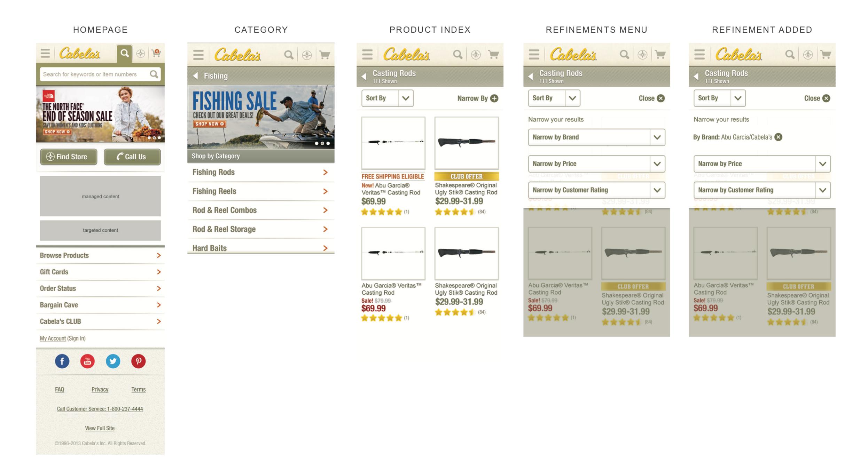Screen dimensions: 868x462
Task: Open Pinterest social icon in footer
Action: click(138, 361)
